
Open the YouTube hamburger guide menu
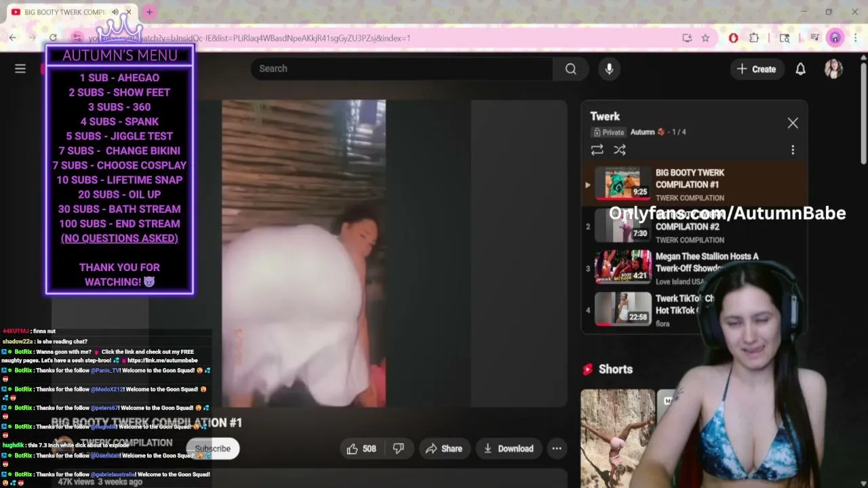click(20, 68)
